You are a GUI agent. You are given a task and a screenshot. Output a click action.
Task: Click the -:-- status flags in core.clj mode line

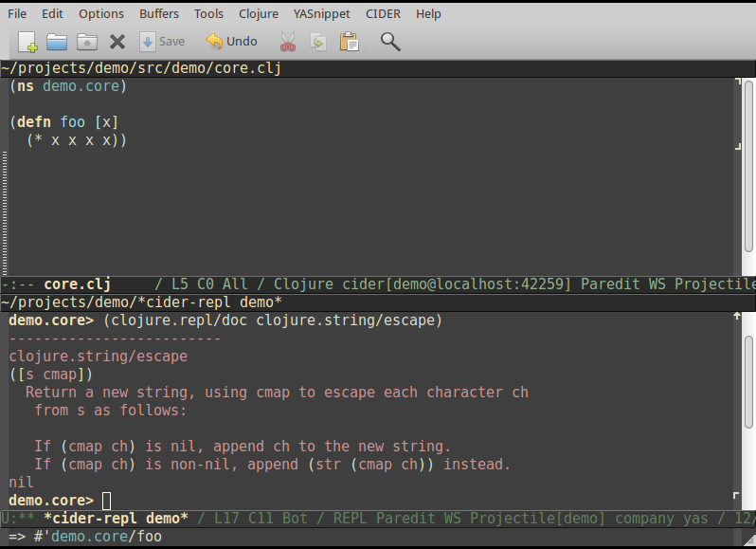[17, 284]
